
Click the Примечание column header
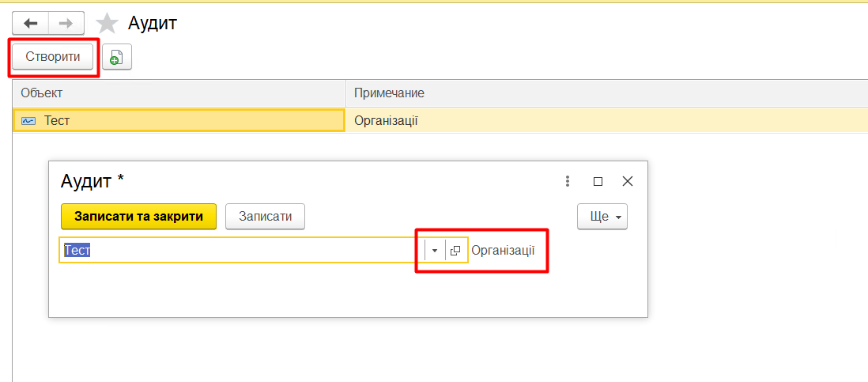point(606,93)
